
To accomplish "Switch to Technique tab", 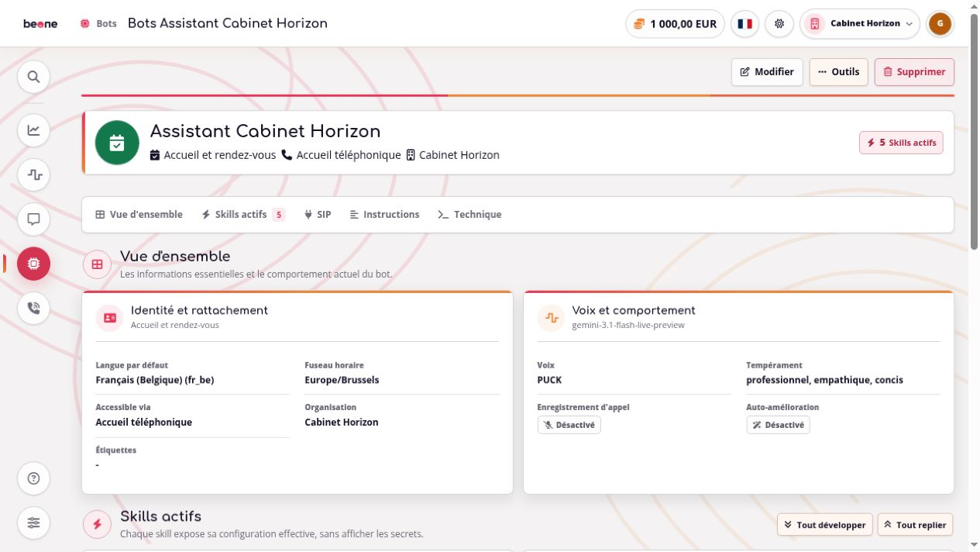I will point(469,215).
